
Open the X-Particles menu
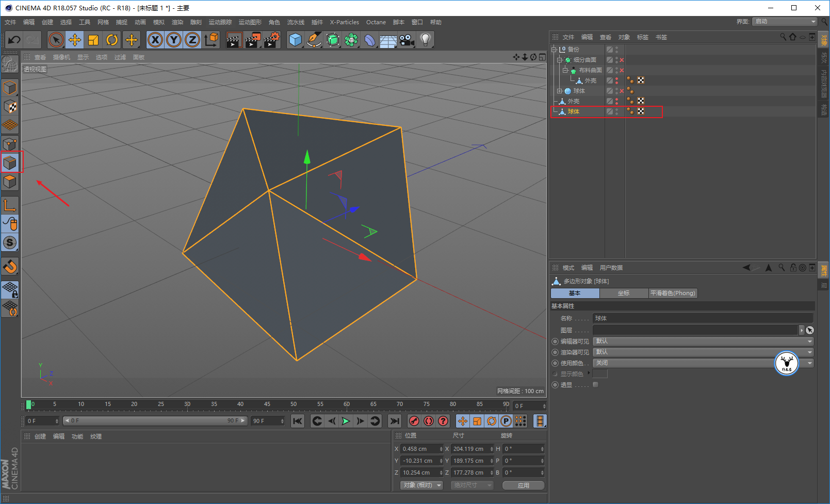[x=345, y=22]
